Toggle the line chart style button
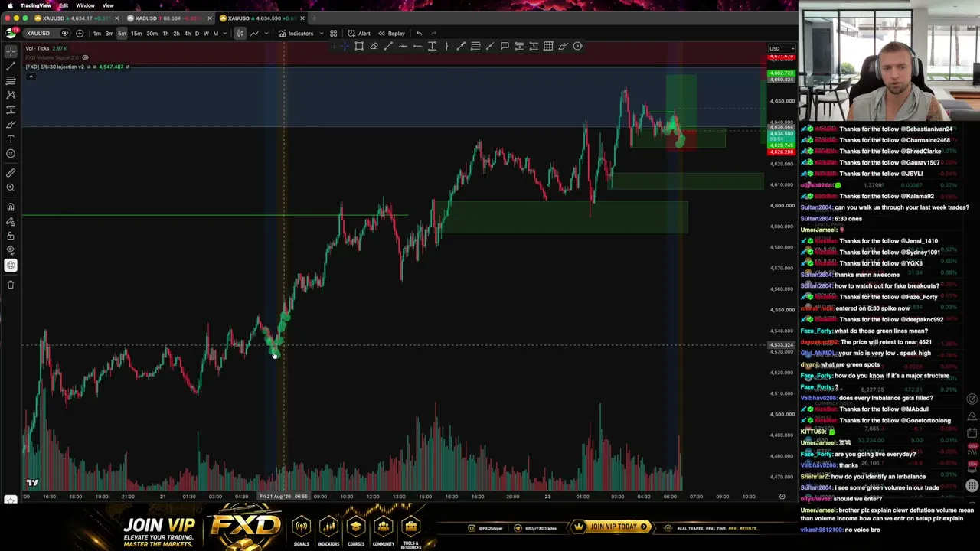The width and height of the screenshot is (980, 551). 254,34
